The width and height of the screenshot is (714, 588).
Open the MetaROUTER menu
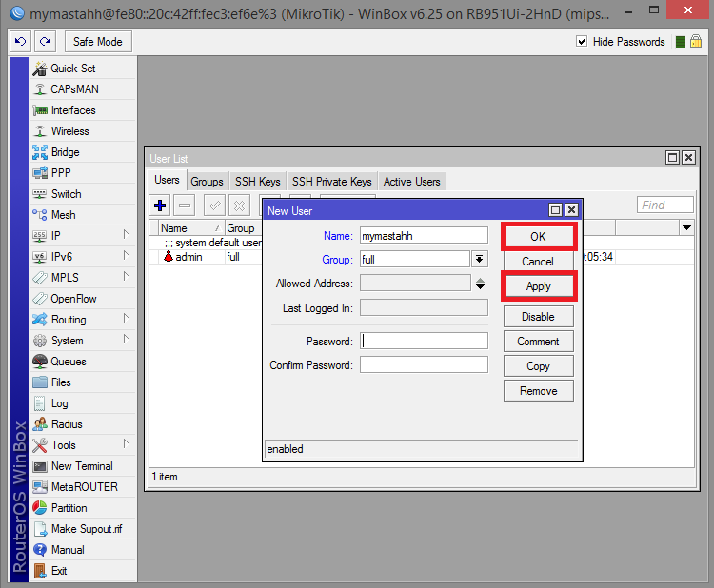(84, 487)
